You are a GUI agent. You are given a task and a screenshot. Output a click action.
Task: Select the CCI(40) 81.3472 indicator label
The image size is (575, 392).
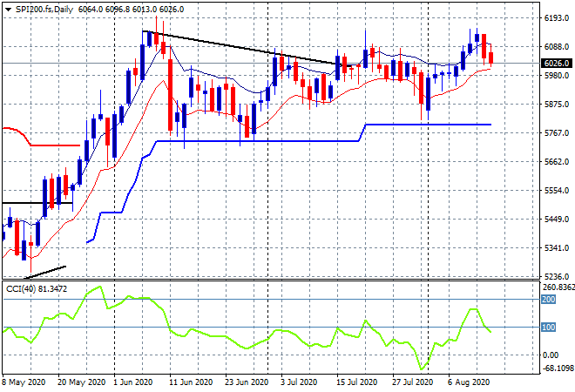point(37,289)
